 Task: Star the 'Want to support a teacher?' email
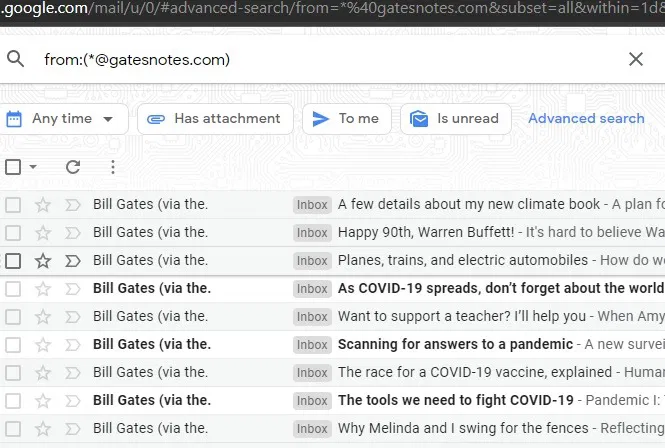point(43,317)
